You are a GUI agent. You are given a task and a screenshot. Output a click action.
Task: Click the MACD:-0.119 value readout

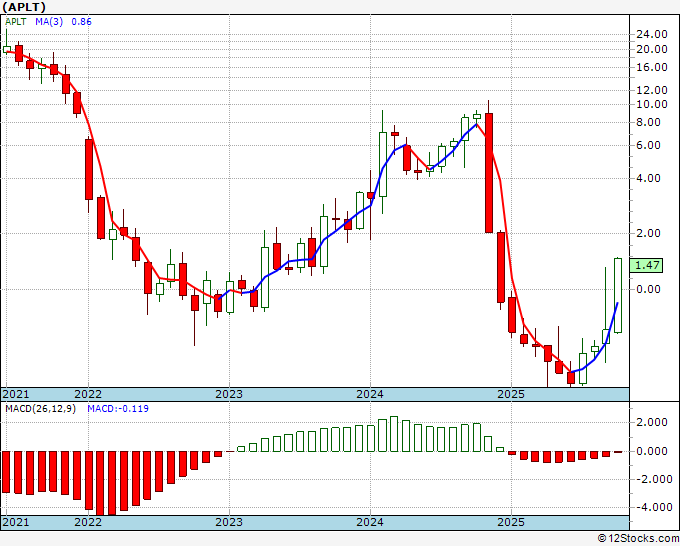tap(118, 409)
